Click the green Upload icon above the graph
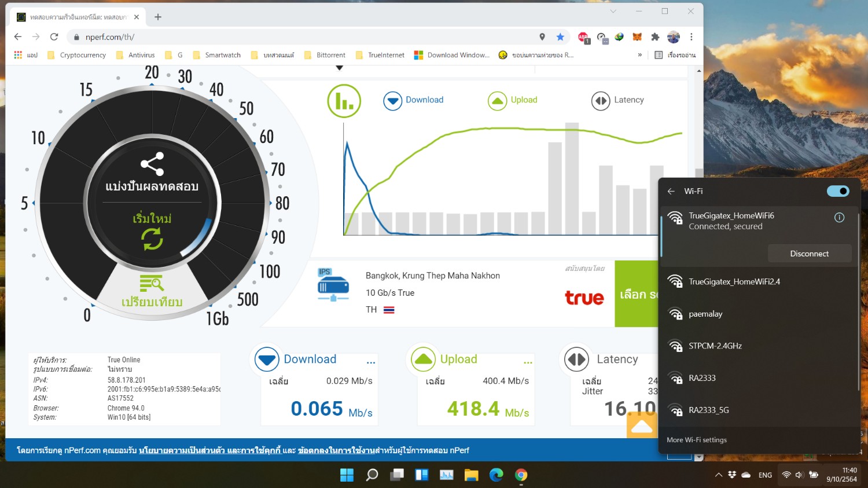This screenshot has height=488, width=868. click(x=497, y=101)
